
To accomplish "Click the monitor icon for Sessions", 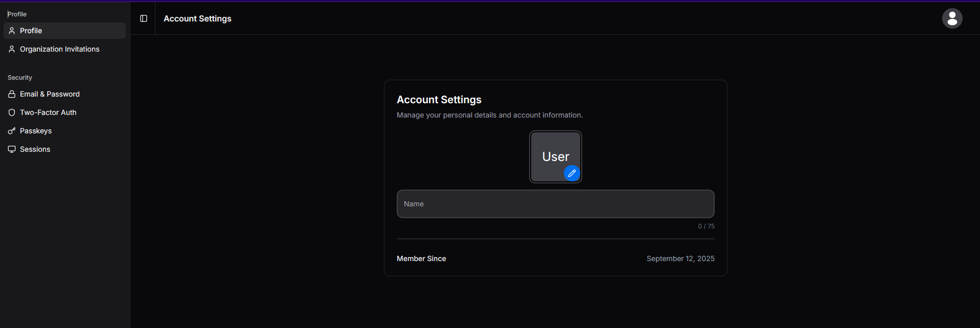I will [12, 149].
